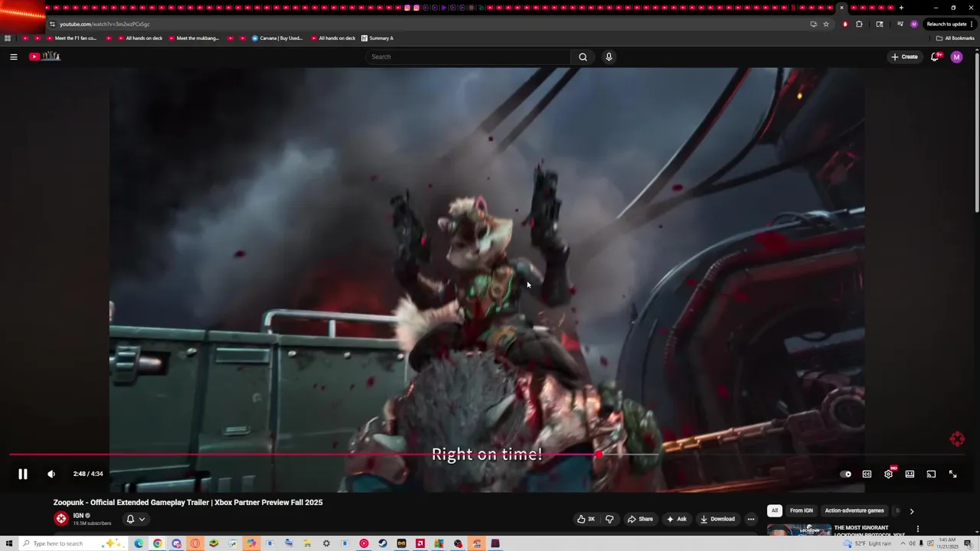Like the video (3K)
This screenshot has height=551, width=980.
pos(586,519)
